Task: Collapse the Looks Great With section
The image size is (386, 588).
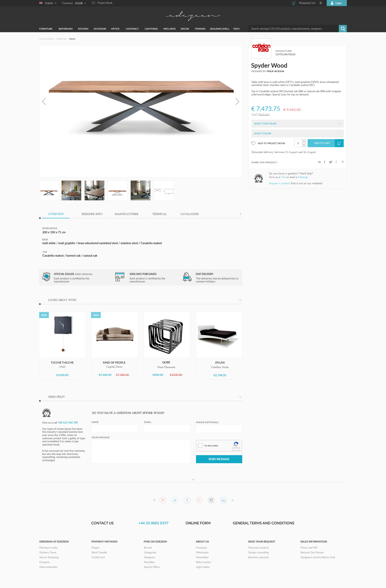Action: 240,300
